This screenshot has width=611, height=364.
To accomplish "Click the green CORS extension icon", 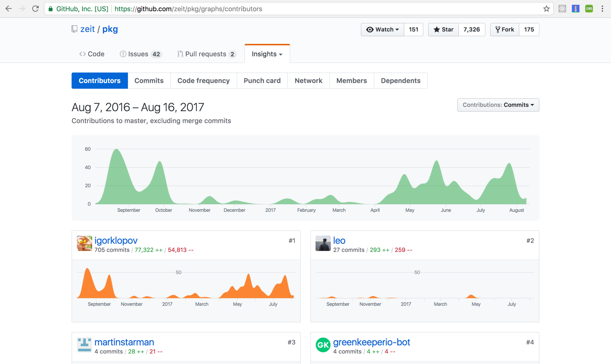I will point(589,9).
